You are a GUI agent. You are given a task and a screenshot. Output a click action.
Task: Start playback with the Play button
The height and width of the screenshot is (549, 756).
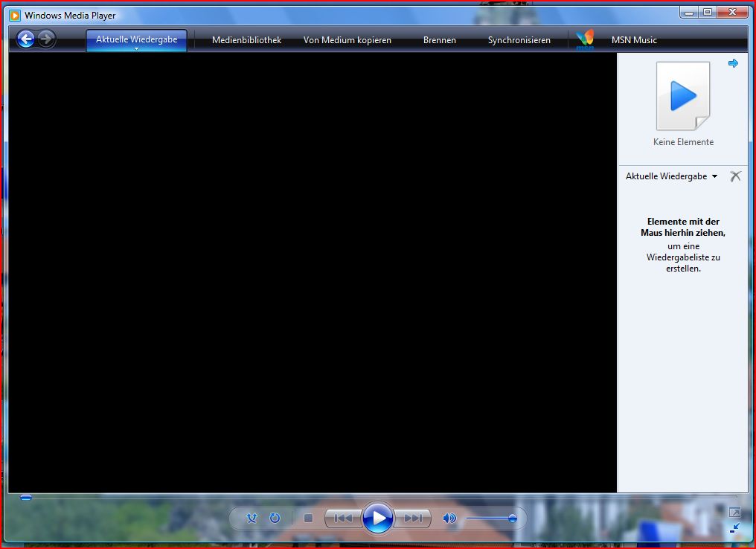point(378,518)
